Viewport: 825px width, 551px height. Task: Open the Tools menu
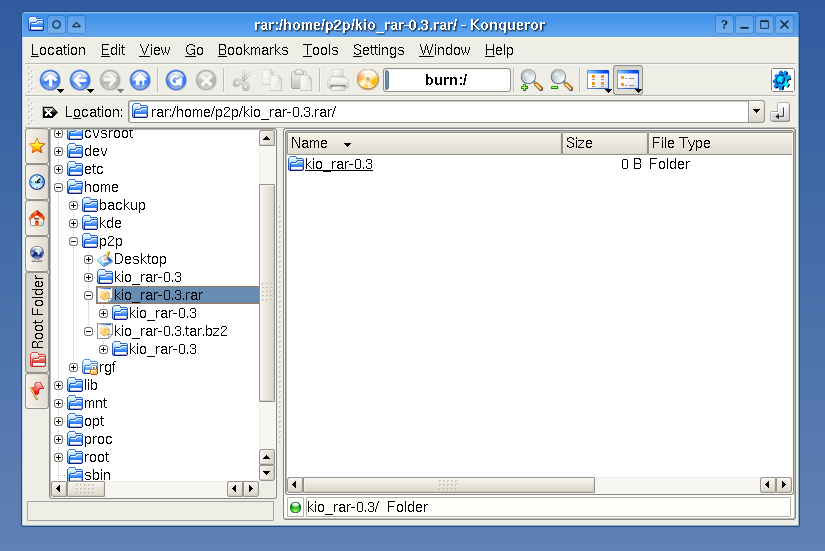point(320,50)
